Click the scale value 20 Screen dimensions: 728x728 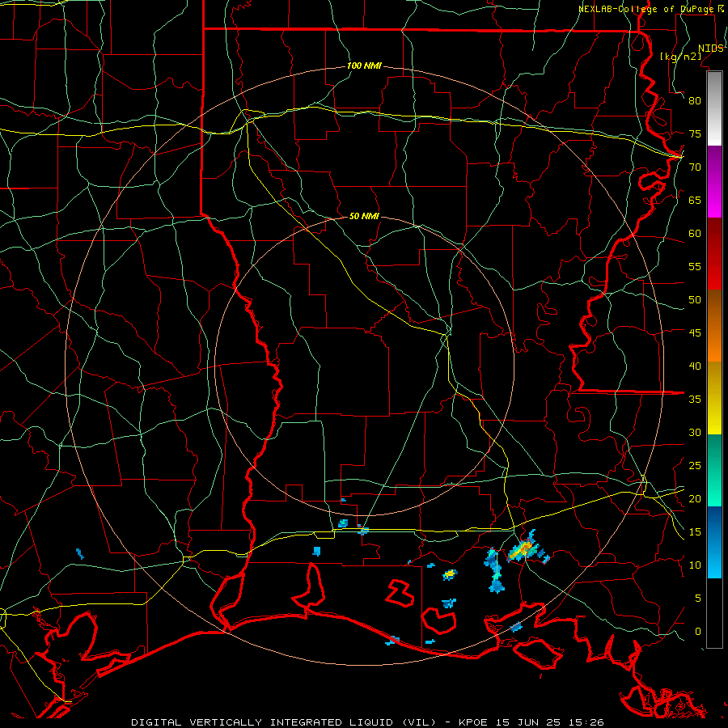click(695, 498)
